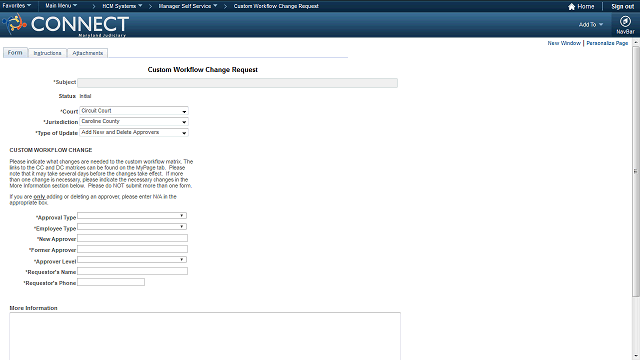Click the Home house icon
The image size is (640, 360).
pos(571,7)
